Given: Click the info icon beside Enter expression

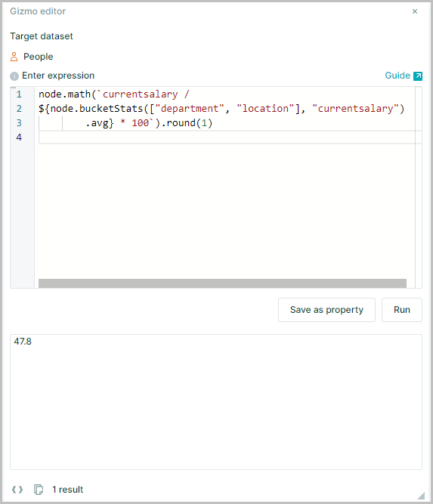Looking at the screenshot, I should tap(14, 76).
